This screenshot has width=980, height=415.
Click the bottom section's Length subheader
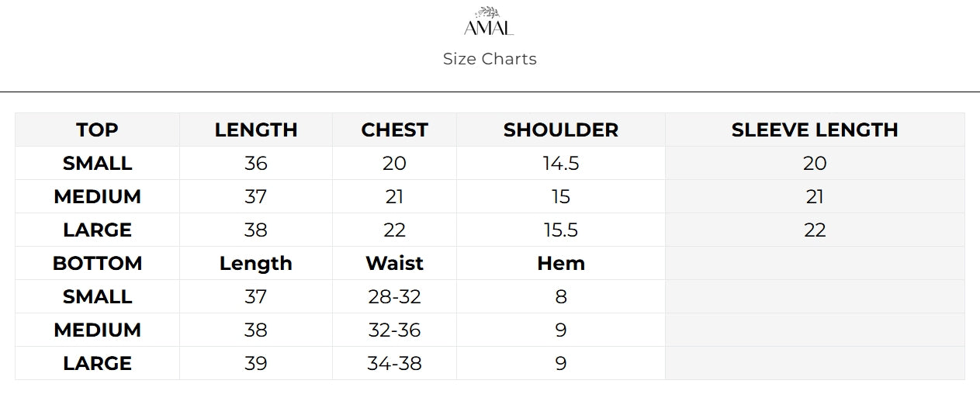(x=256, y=264)
